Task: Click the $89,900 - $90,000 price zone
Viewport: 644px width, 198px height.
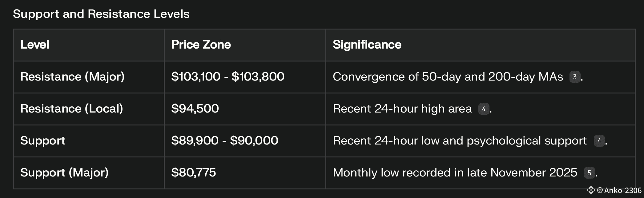Action: coord(224,141)
